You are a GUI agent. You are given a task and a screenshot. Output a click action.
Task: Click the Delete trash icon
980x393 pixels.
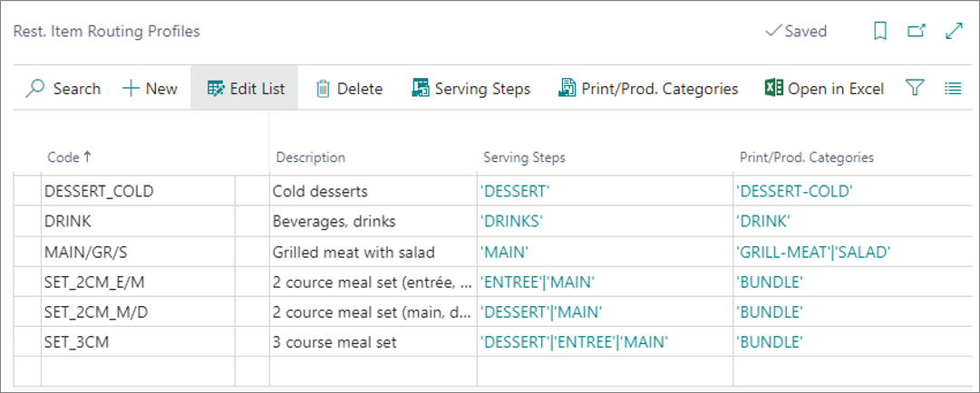323,89
